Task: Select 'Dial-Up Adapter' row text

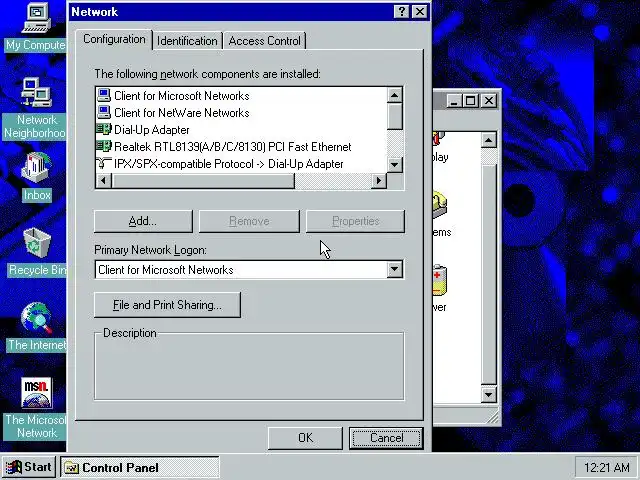Action: (152, 130)
